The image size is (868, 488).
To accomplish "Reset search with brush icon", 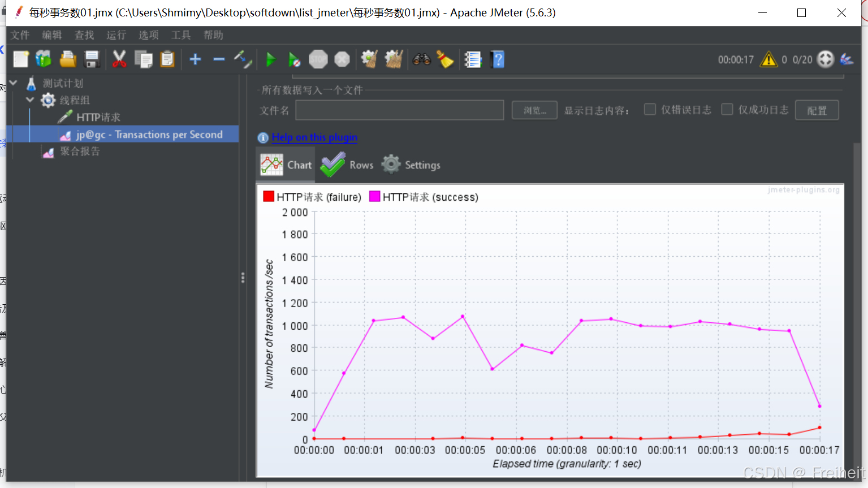I will pyautogui.click(x=445, y=59).
